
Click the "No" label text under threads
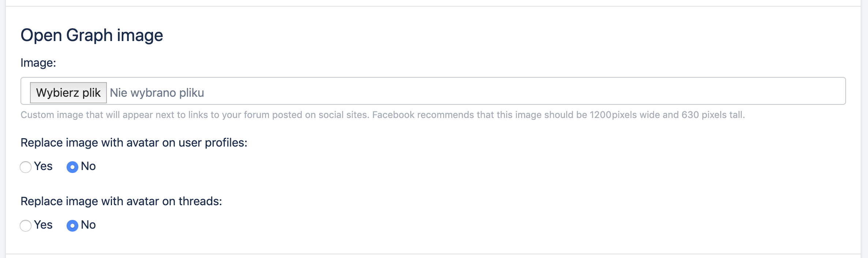point(88,225)
